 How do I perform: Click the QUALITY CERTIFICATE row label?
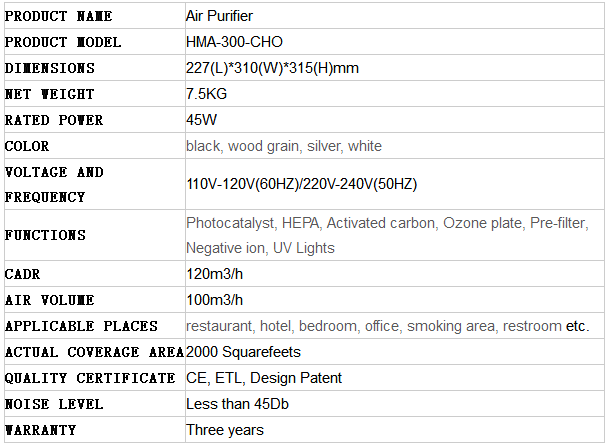(90, 378)
